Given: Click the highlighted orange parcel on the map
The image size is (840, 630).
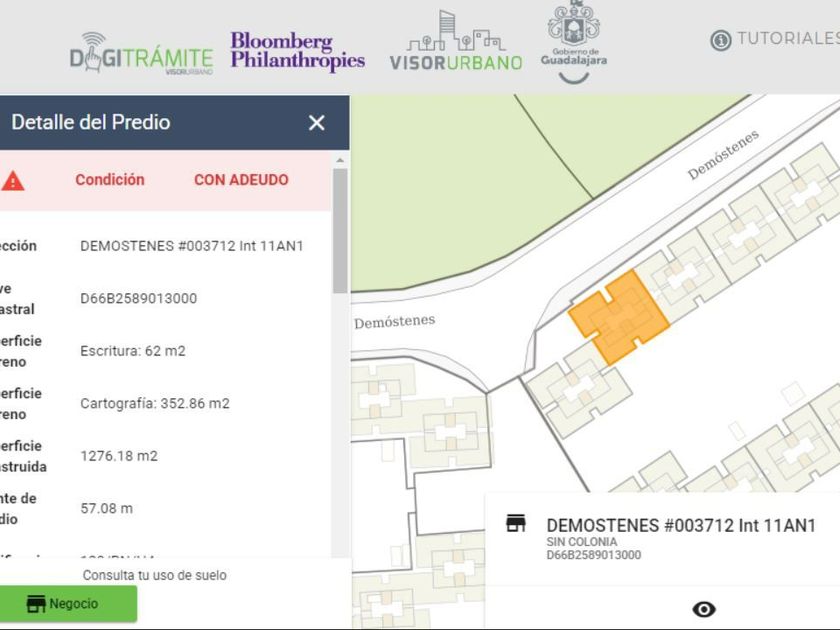Looking at the screenshot, I should [x=617, y=315].
